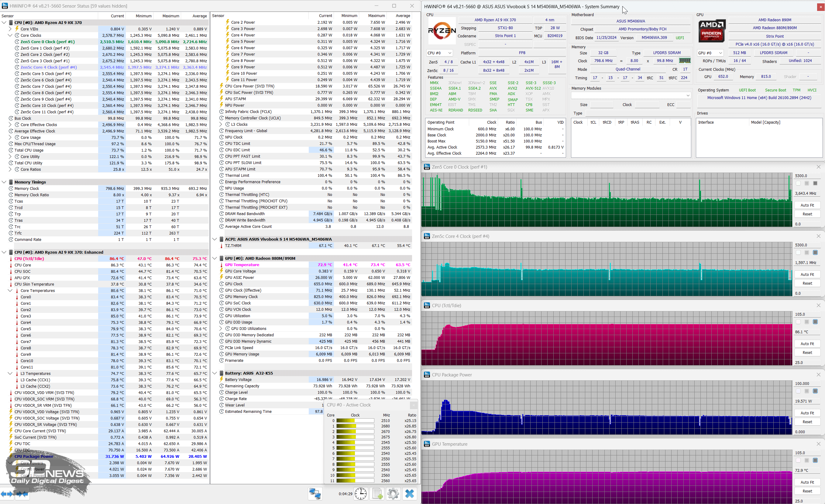Click Reset on Zen5 Core 0 Clock graph
This screenshot has width=825, height=504.
[807, 214]
